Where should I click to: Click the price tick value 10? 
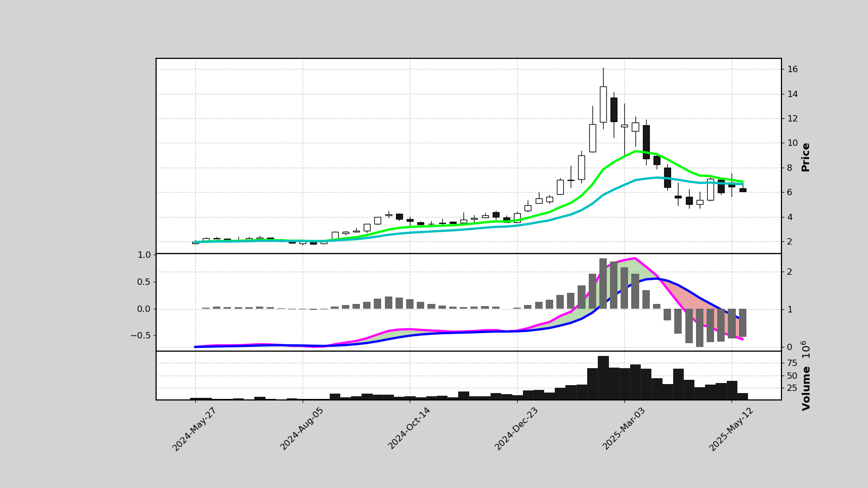[x=792, y=143]
